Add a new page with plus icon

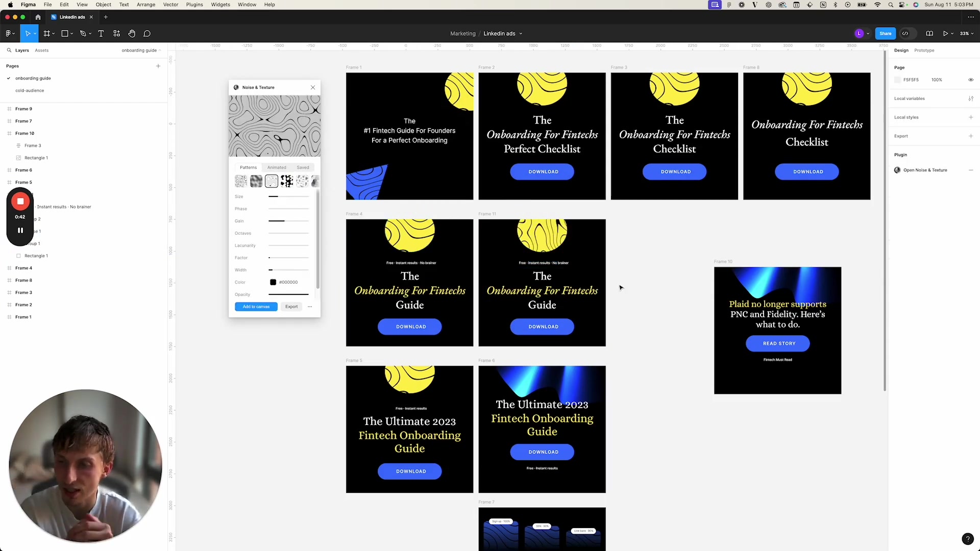tap(158, 66)
